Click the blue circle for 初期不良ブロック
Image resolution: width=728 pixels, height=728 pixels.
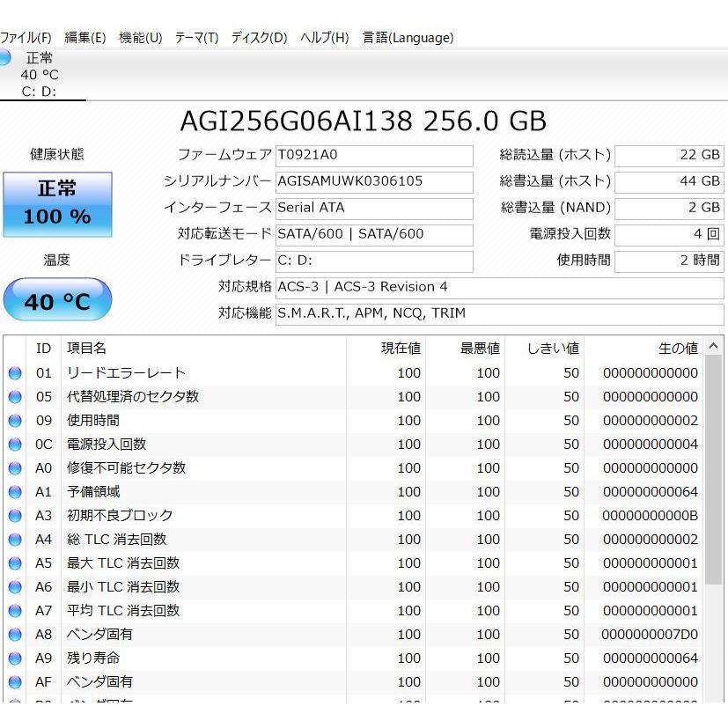coord(14,515)
